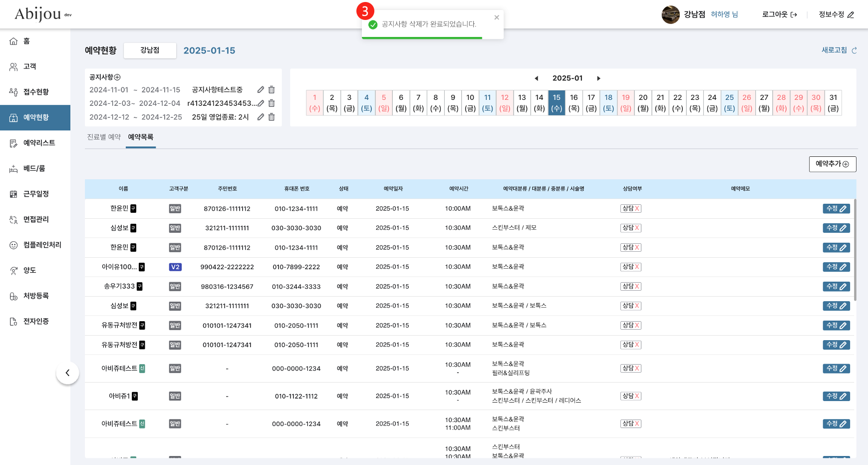Close the notice deletion toast message
Image resolution: width=868 pixels, height=465 pixels.
pos(497,17)
